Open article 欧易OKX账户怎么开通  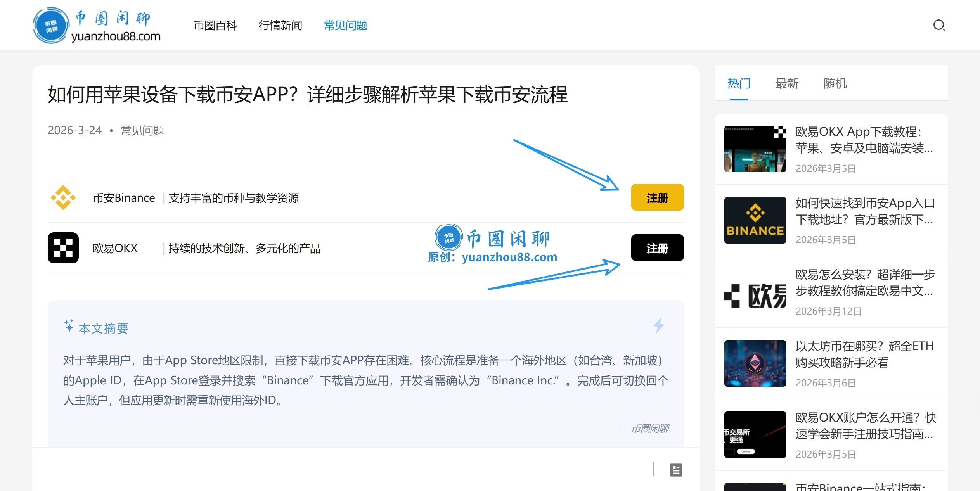pyautogui.click(x=865, y=425)
